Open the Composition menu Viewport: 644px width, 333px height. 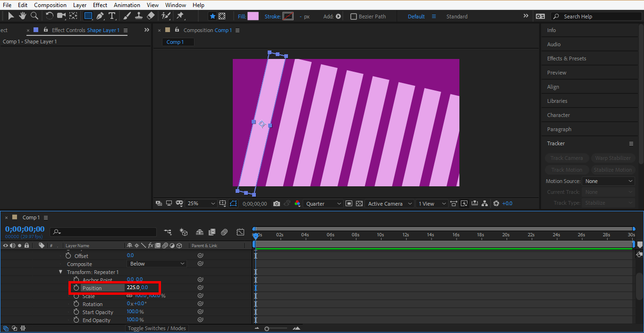(50, 5)
